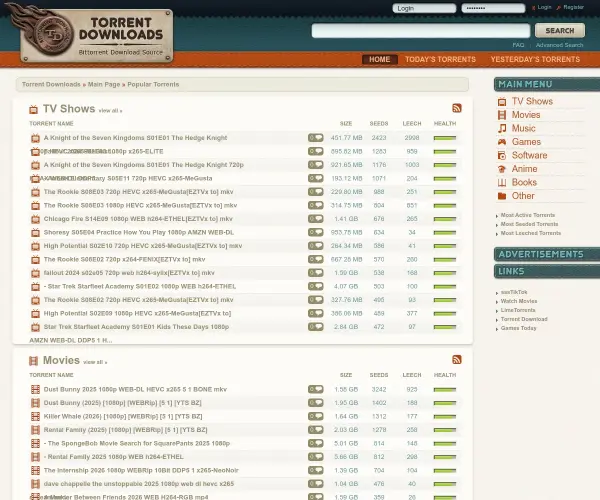Click the book icon next to Books

pyautogui.click(x=502, y=182)
